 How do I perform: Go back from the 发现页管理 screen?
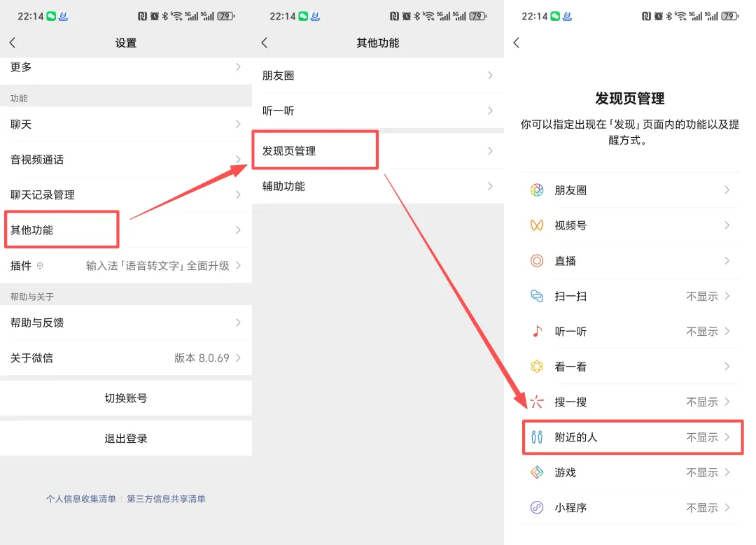517,43
